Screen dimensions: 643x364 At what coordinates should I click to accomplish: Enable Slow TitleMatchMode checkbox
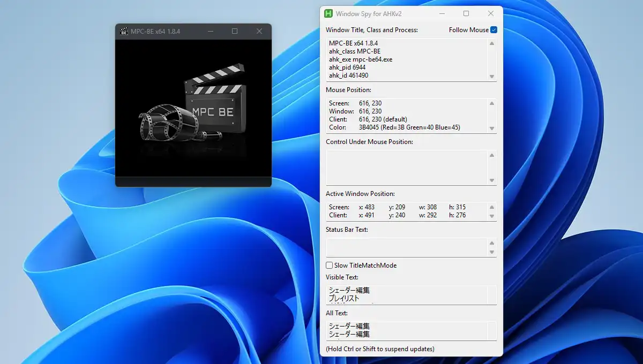click(330, 266)
